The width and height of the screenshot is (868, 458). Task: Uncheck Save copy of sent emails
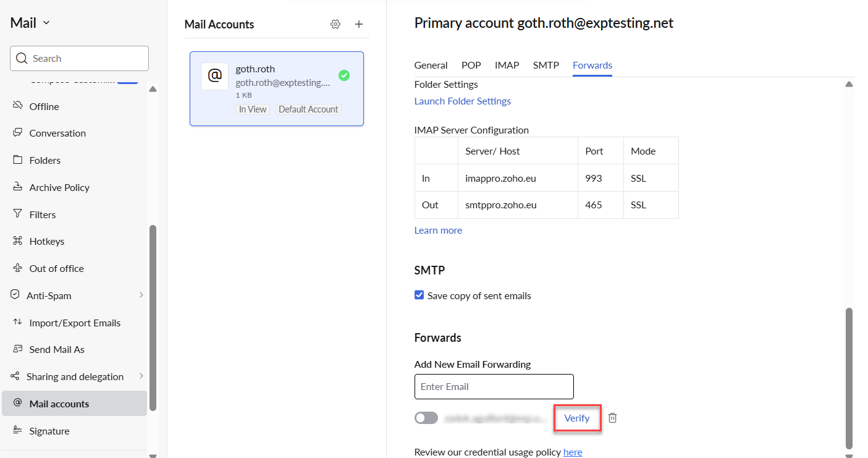tap(419, 295)
